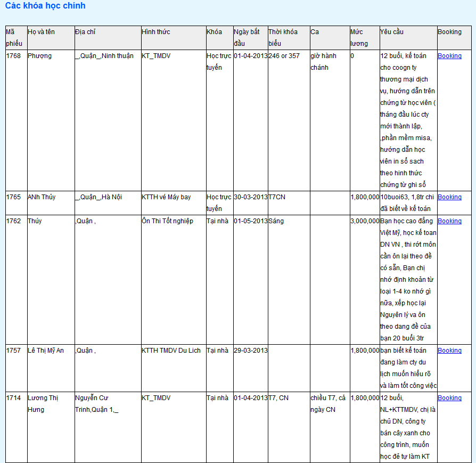Select the 'Ôn Thi Tốt nghiệp' cell
The image size is (476, 463).
167,221
